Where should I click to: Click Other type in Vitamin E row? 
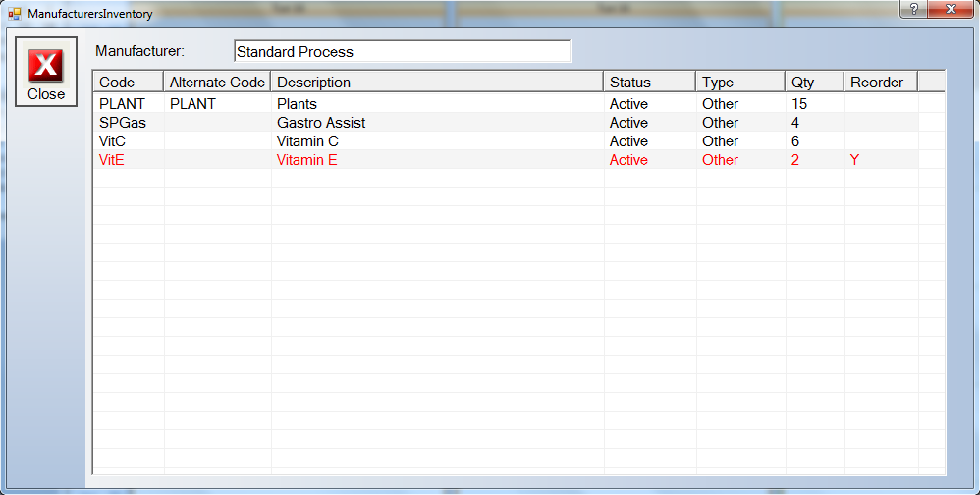click(x=720, y=160)
